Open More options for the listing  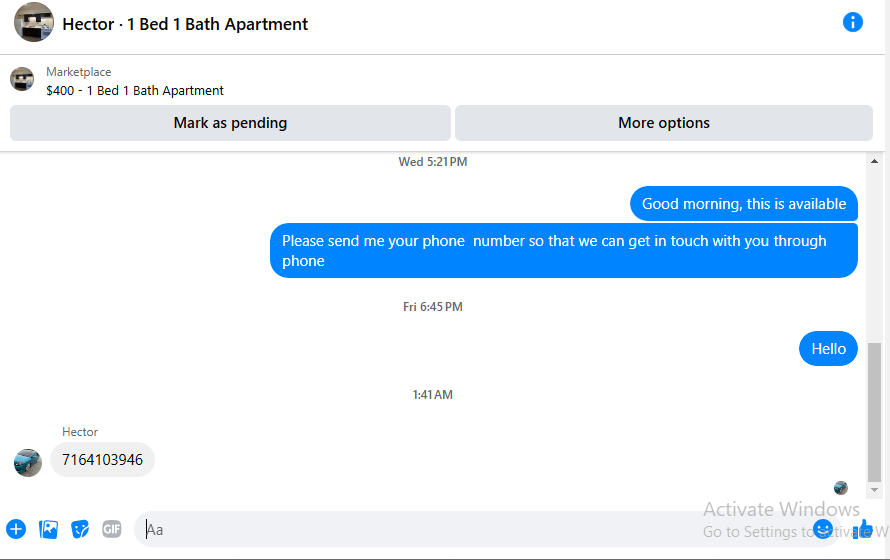[x=664, y=123]
